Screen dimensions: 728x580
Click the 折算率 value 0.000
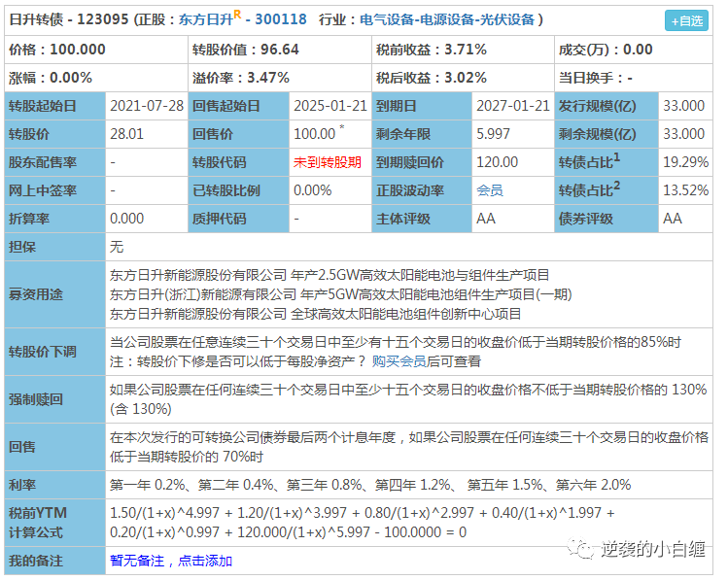(126, 219)
